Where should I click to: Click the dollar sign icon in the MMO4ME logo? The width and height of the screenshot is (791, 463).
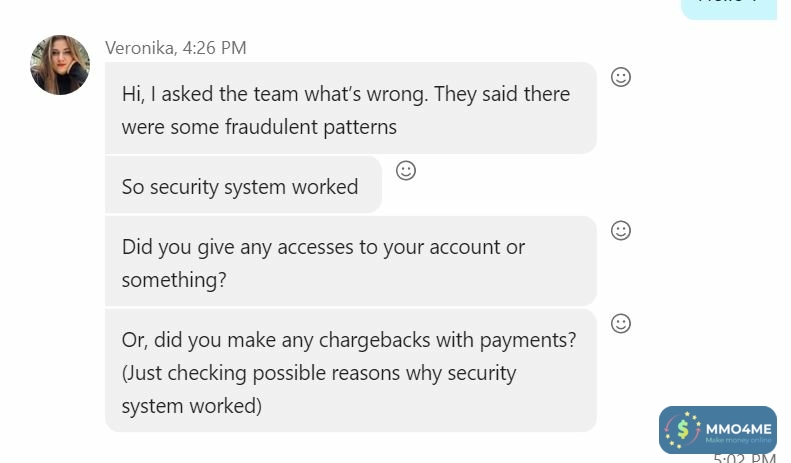click(685, 430)
